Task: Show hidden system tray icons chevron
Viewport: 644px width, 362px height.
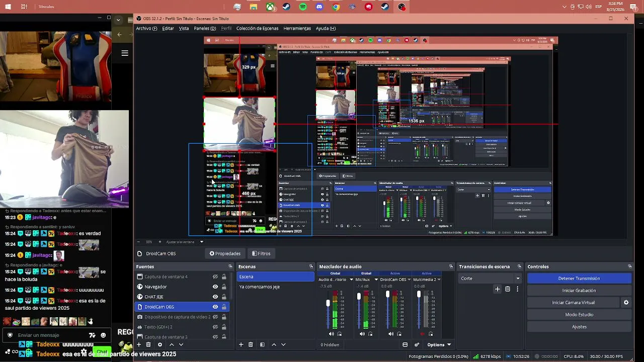Action: (565, 7)
